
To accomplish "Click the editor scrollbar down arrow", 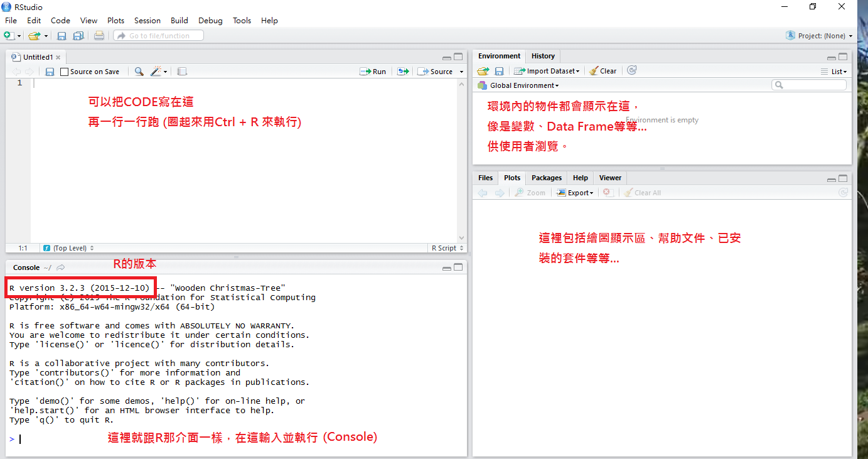I will coord(462,238).
